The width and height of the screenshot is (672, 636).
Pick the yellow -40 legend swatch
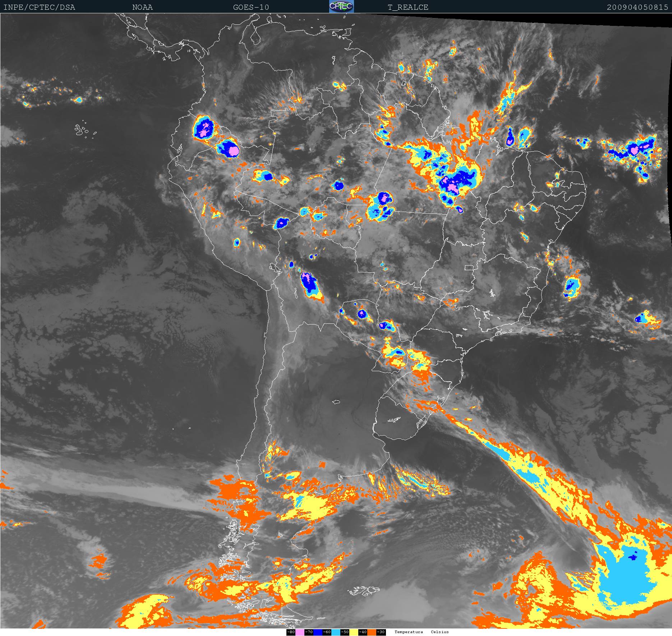tap(354, 632)
